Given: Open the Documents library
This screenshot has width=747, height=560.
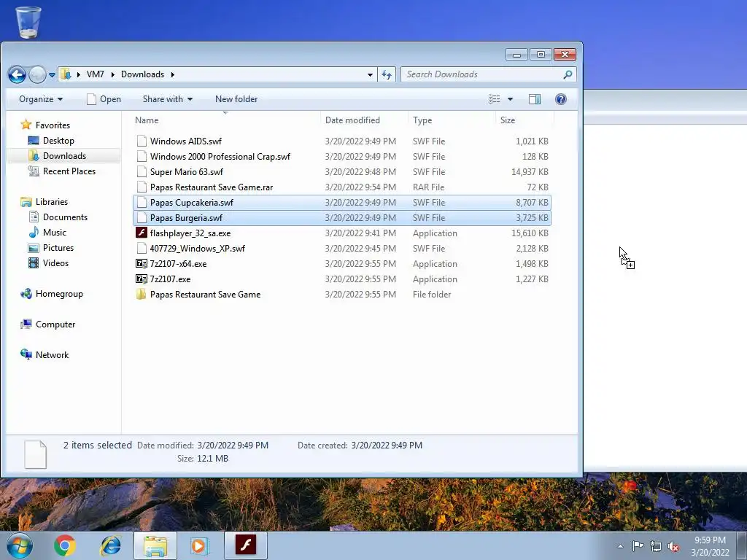Looking at the screenshot, I should pos(65,217).
